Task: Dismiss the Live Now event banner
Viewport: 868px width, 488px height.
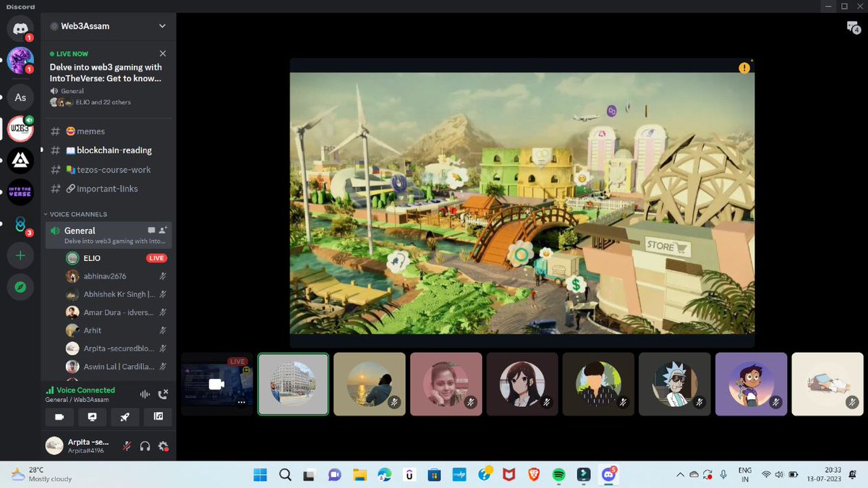Action: tap(163, 53)
